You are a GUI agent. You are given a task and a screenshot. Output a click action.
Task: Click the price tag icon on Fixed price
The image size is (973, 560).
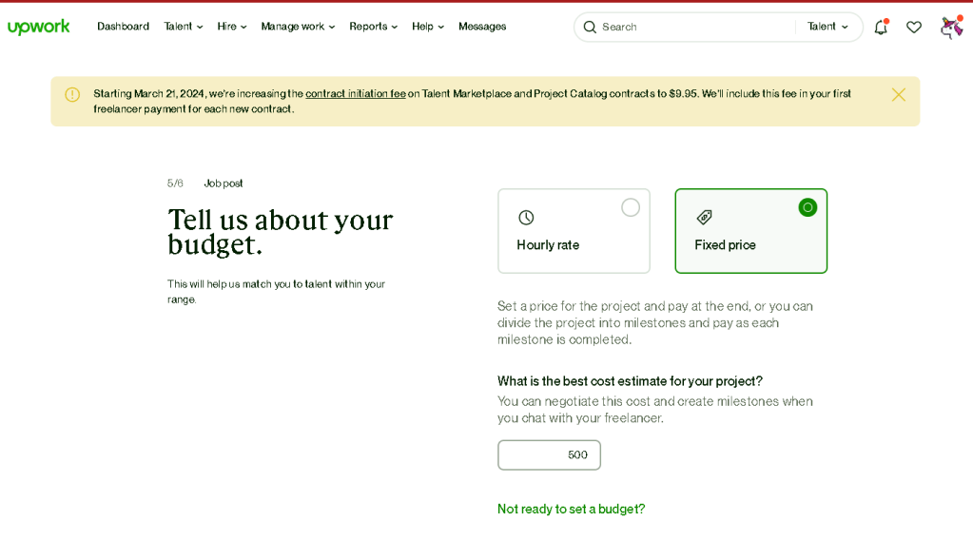[x=705, y=217]
